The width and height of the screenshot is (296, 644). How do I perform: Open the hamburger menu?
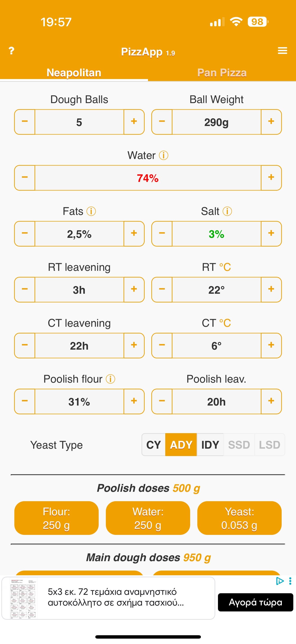[x=282, y=51]
